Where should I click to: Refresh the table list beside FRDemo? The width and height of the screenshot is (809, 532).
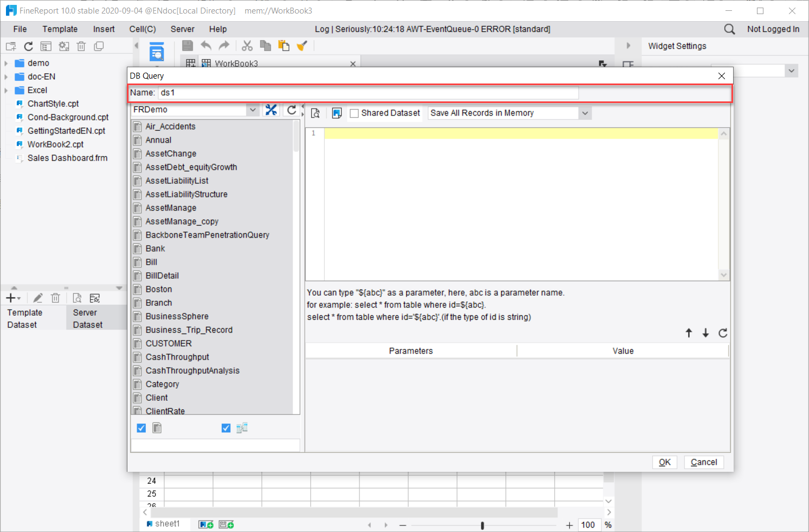tap(292, 110)
